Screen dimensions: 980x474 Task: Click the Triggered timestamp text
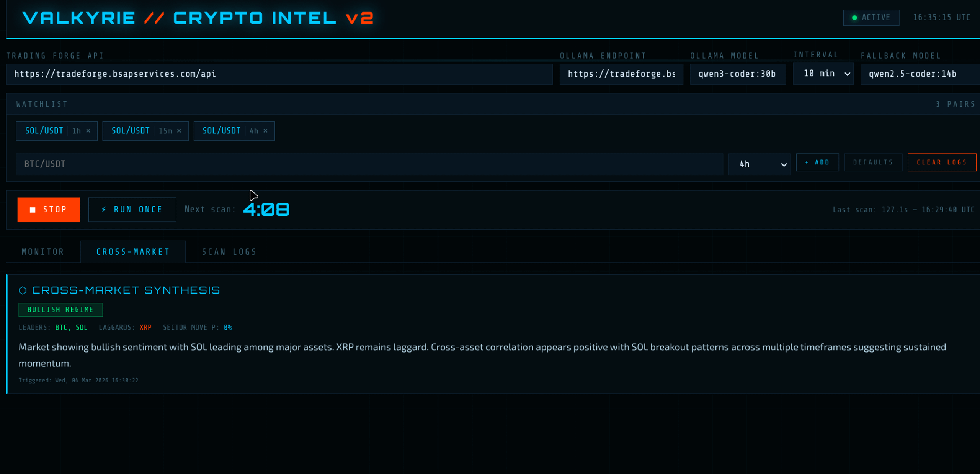pyautogui.click(x=78, y=381)
